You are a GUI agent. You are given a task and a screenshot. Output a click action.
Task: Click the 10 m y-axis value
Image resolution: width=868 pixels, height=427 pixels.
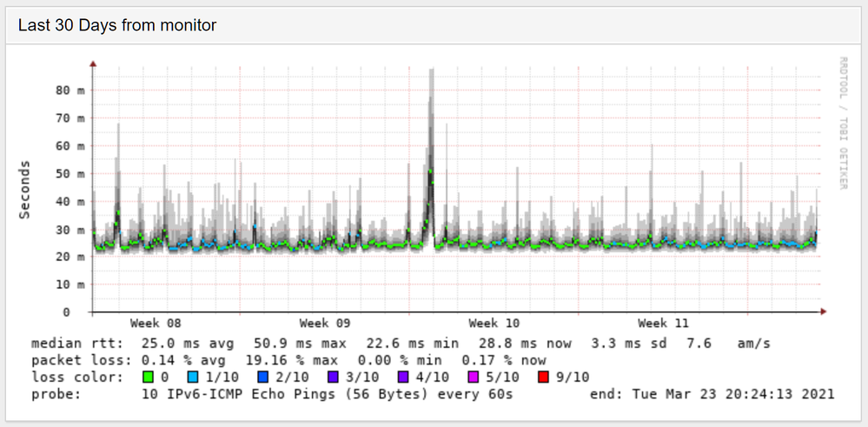coord(70,284)
